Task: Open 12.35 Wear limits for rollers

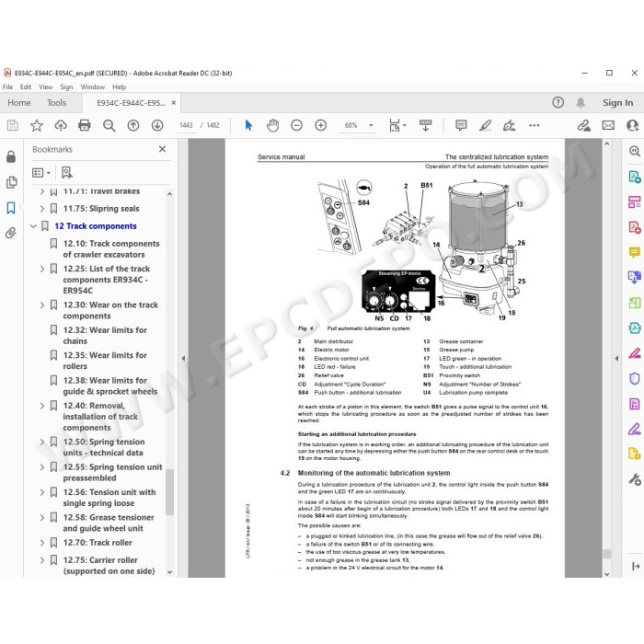Action: pos(105,361)
